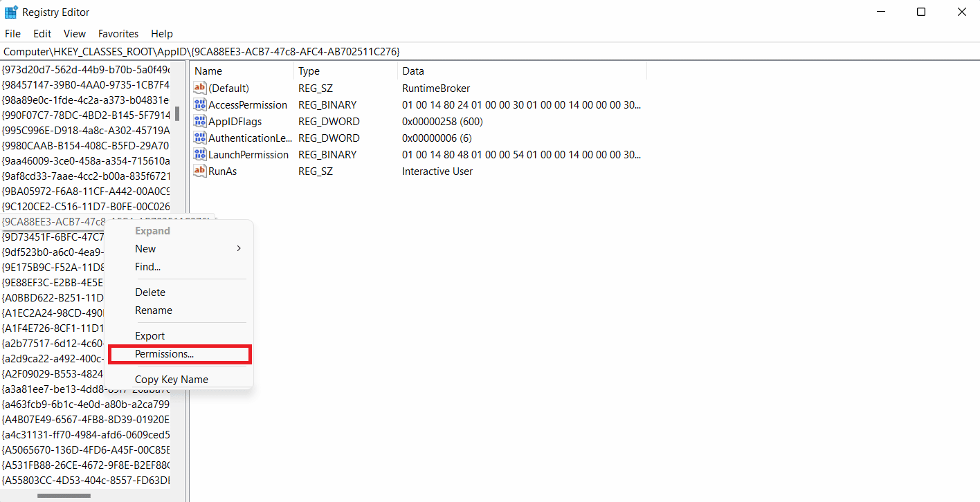Click the AccessPermission binary value icon
Image resolution: width=980 pixels, height=502 pixels.
200,104
